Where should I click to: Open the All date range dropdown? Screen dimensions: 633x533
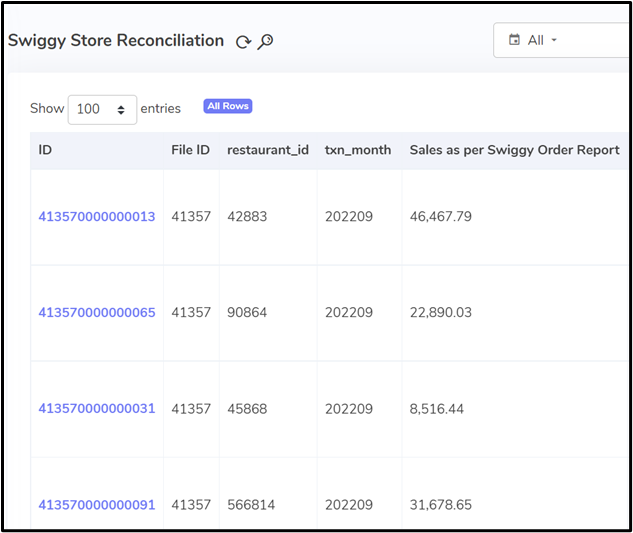coord(561,40)
